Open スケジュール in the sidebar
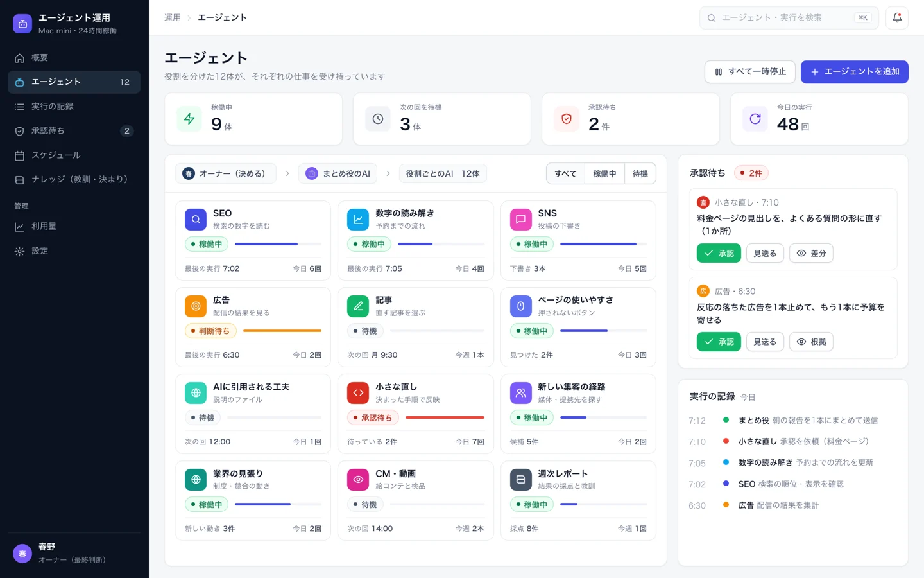This screenshot has height=578, width=924. (x=74, y=155)
